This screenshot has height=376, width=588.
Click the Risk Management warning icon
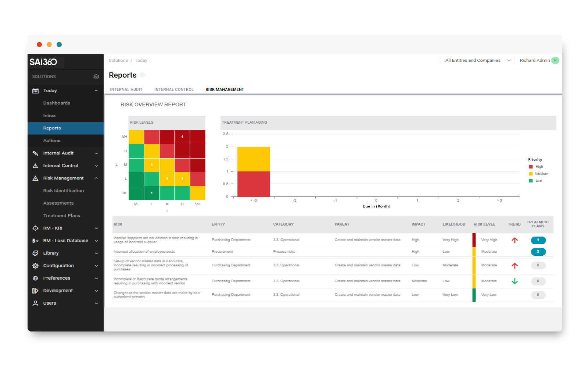[35, 178]
